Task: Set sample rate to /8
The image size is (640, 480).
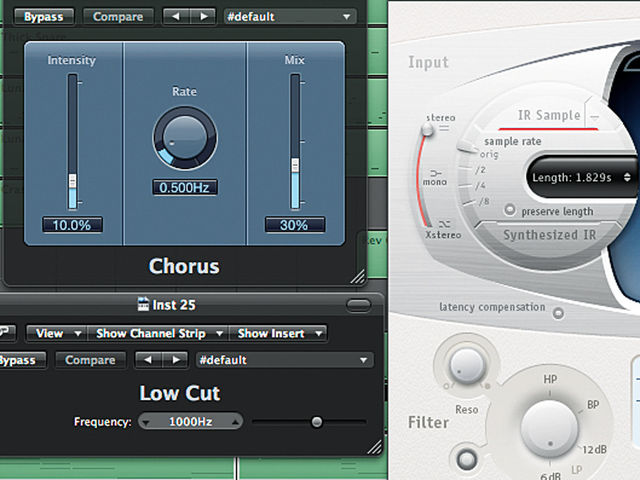Action: pyautogui.click(x=484, y=202)
